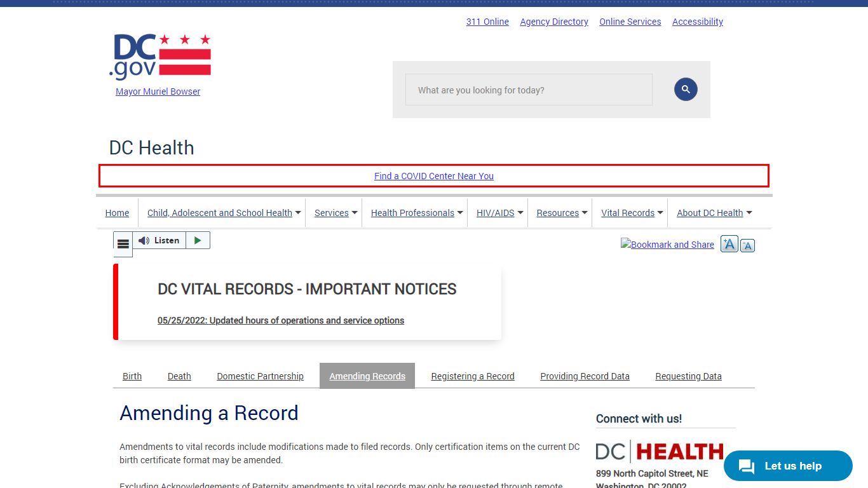Open the HIV/AIDS menu link
Screen dimensions: 868x488
496,213
